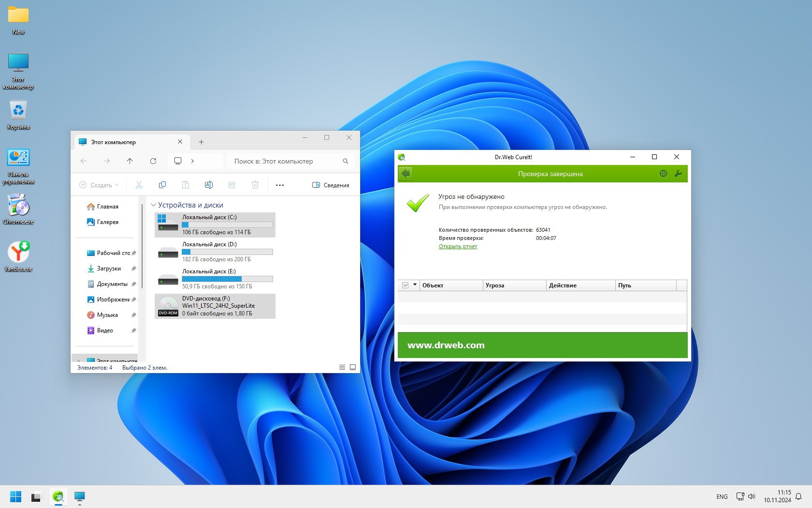Click the Share icon in Explorer toolbar
812x508 pixels.
point(232,185)
